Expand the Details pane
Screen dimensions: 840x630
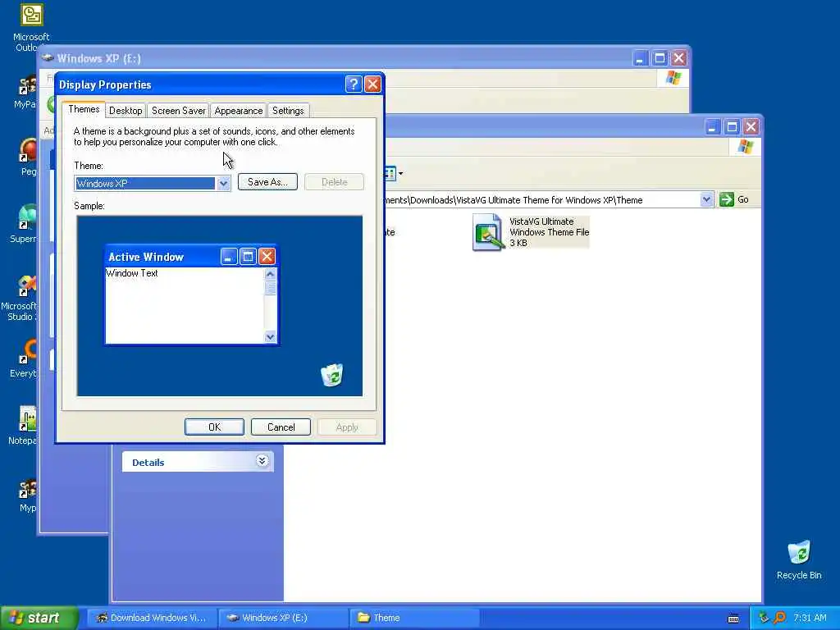coord(262,461)
